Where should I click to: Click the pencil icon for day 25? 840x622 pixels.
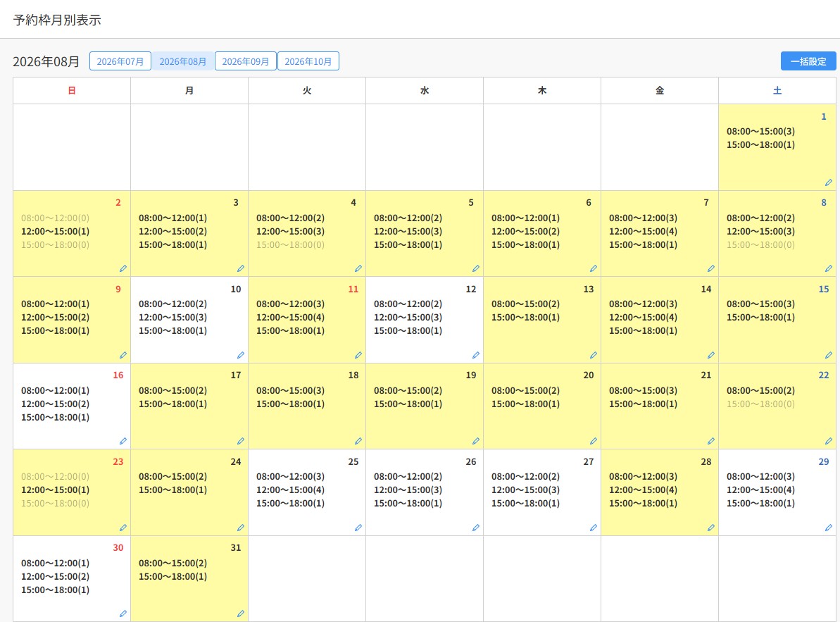pos(358,528)
